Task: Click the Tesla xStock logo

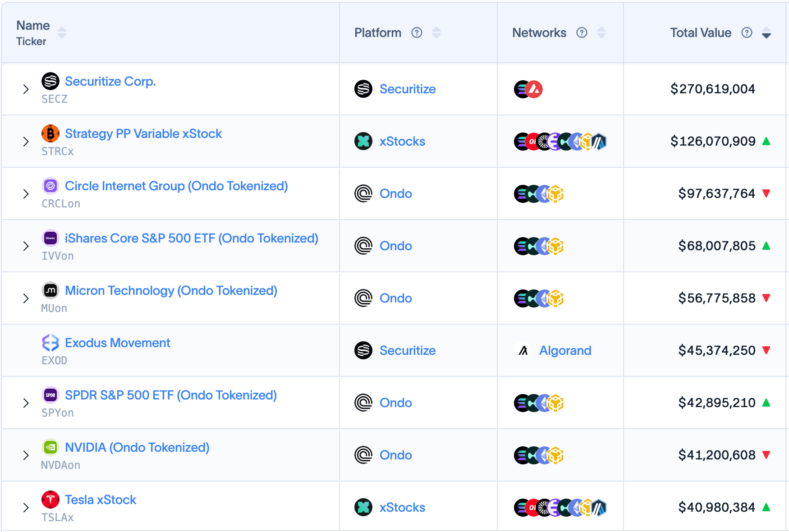Action: [x=50, y=500]
